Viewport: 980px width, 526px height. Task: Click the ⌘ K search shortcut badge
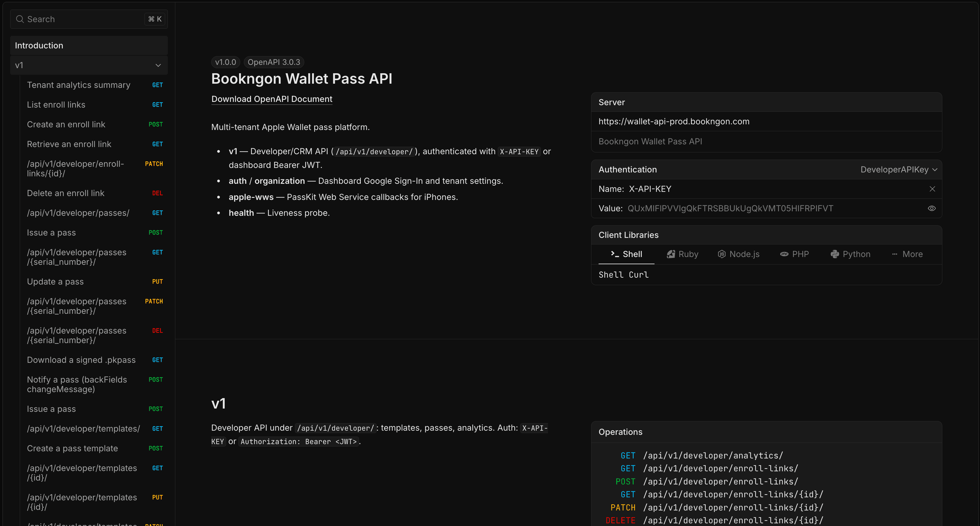[x=154, y=19]
